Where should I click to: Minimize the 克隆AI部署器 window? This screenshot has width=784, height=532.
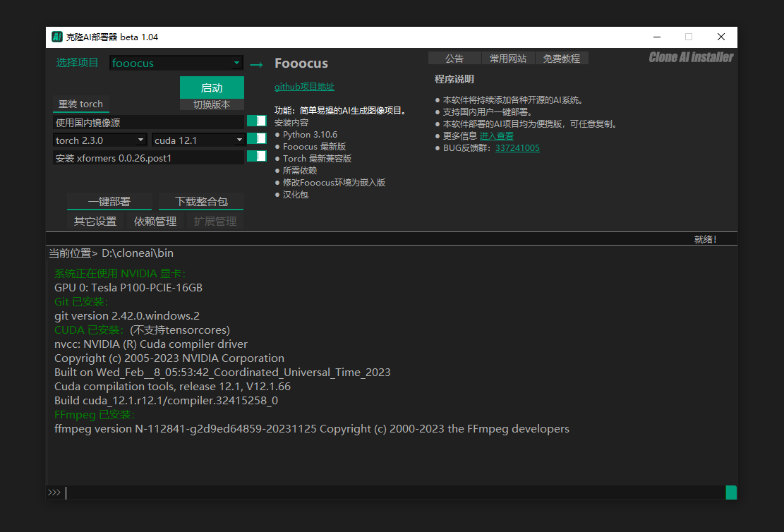pyautogui.click(x=657, y=37)
